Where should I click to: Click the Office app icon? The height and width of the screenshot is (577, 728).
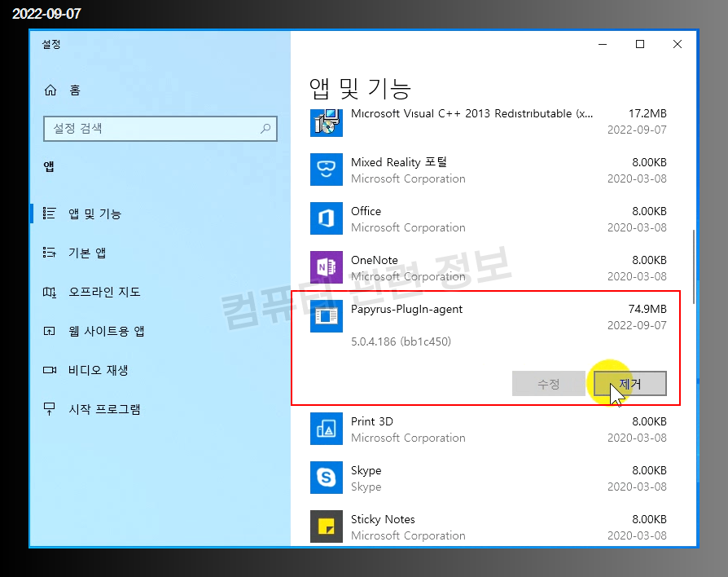[327, 218]
